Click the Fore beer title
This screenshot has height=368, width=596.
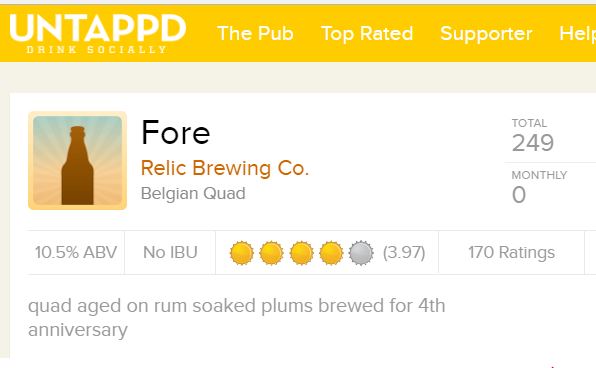[175, 132]
